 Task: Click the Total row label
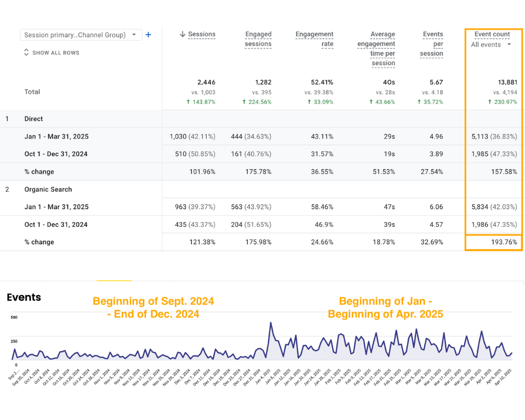click(32, 91)
